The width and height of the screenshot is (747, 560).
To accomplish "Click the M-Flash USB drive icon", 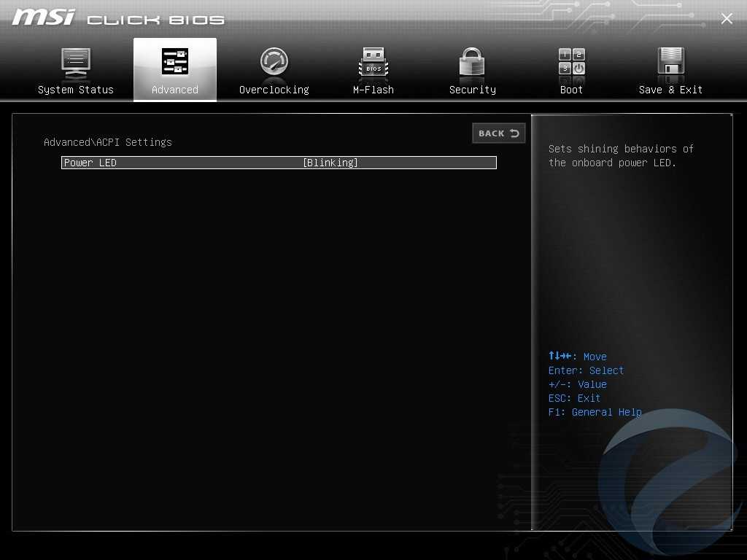I will click(373, 63).
